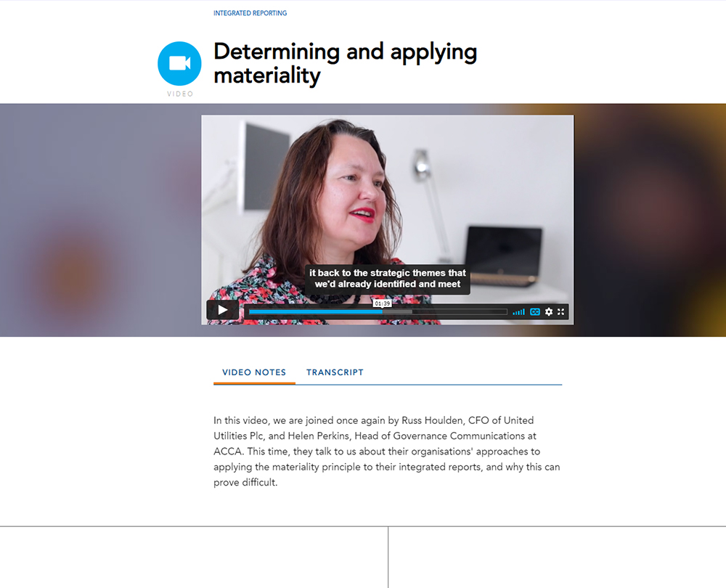Screen dimensions: 726x588
Task: Click the played blue section of the progress bar
Action: pyautogui.click(x=316, y=312)
